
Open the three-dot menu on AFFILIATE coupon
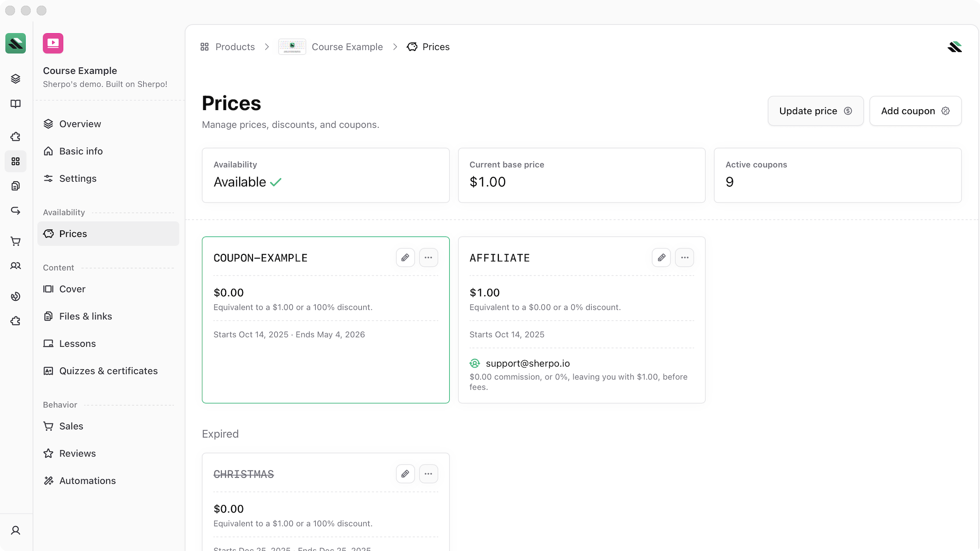[x=685, y=257]
